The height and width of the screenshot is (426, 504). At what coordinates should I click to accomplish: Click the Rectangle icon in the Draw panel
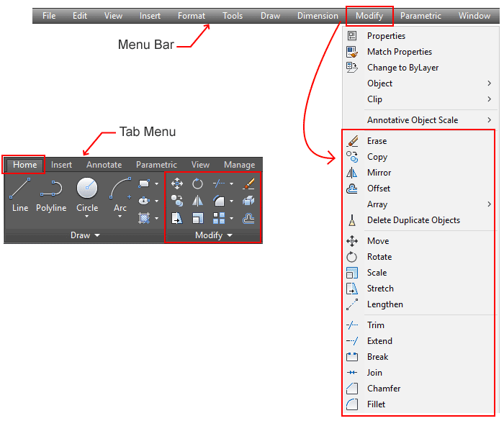click(x=144, y=183)
